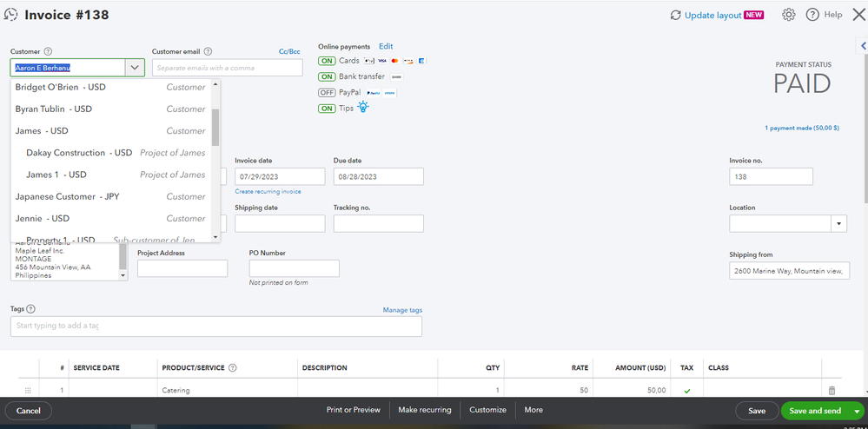
Task: Click the Tags input field
Action: [215, 326]
